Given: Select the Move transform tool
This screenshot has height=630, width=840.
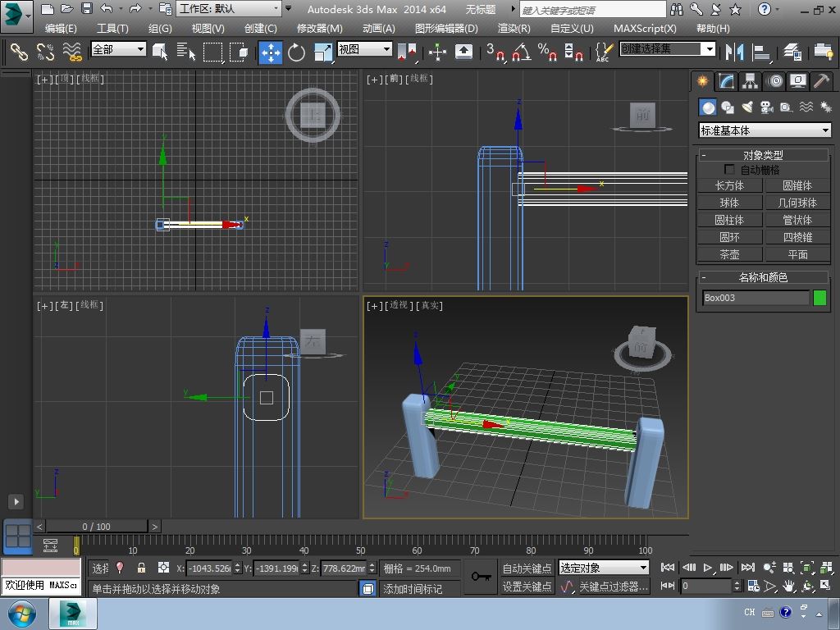Looking at the screenshot, I should pos(270,52).
